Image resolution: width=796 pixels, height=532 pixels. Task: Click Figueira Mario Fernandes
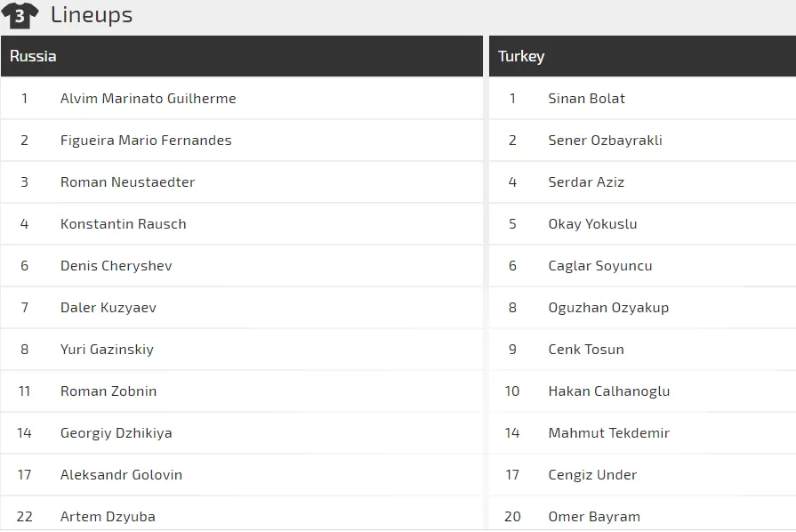click(x=146, y=141)
